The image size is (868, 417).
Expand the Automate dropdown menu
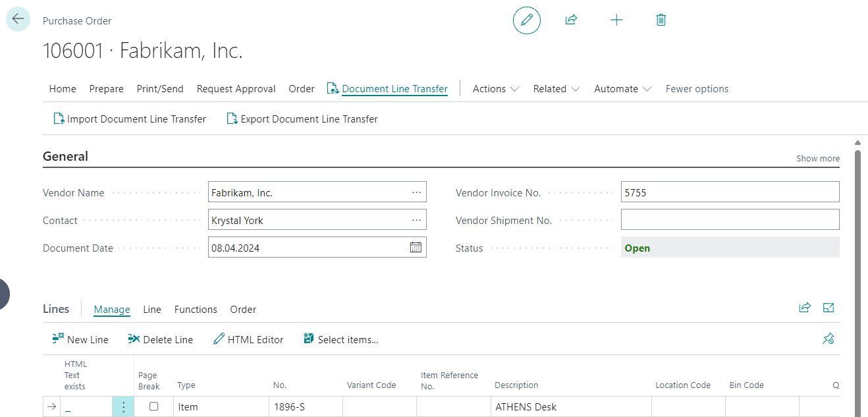(622, 89)
